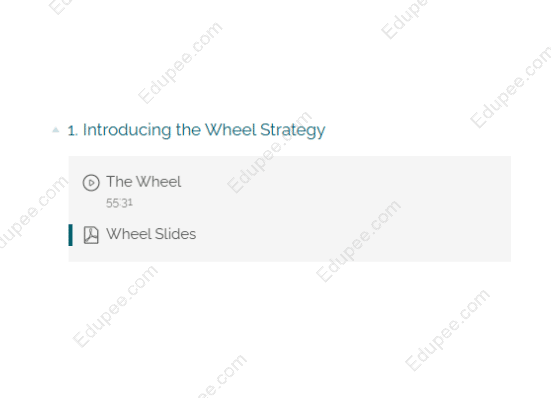Play The Wheel video via circle play icon
The image size is (551, 398).
91,183
